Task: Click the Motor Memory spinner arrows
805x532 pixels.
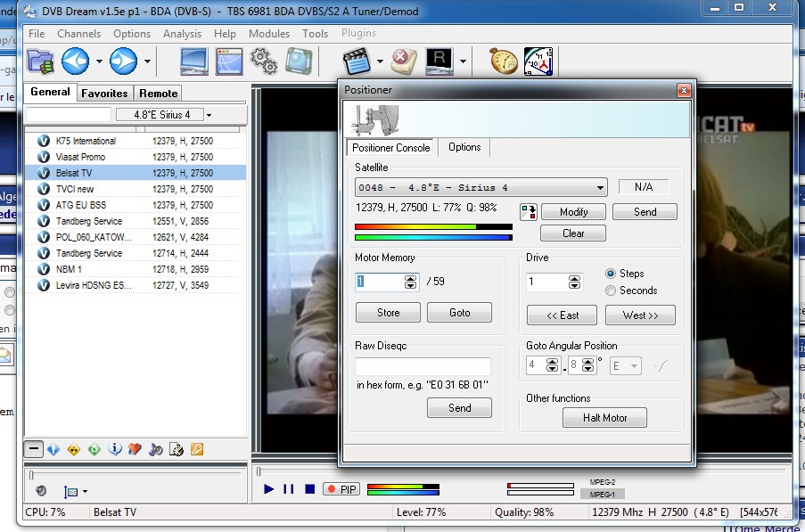Action: [x=410, y=282]
